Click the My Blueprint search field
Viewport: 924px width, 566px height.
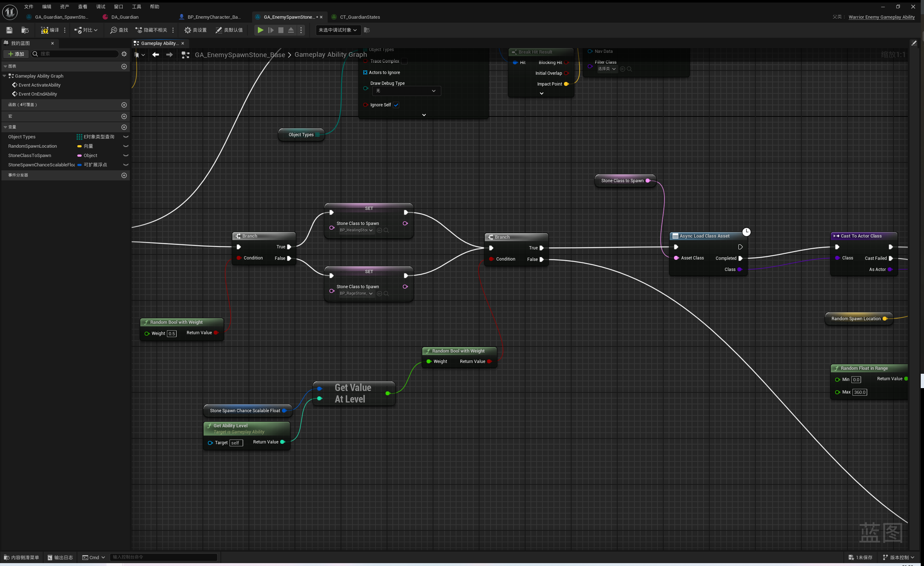(75, 54)
